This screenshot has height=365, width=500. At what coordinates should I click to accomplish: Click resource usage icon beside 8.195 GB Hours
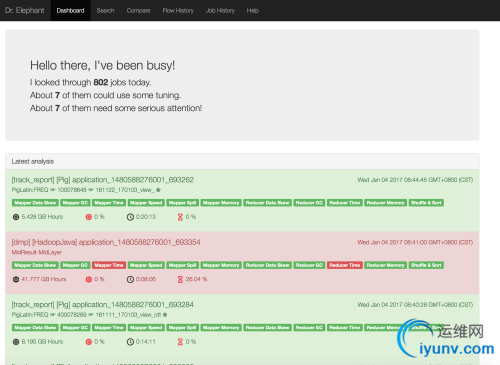pos(16,342)
